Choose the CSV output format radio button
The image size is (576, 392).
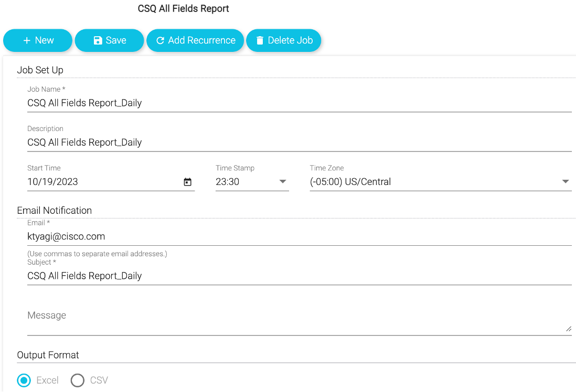[x=78, y=380]
